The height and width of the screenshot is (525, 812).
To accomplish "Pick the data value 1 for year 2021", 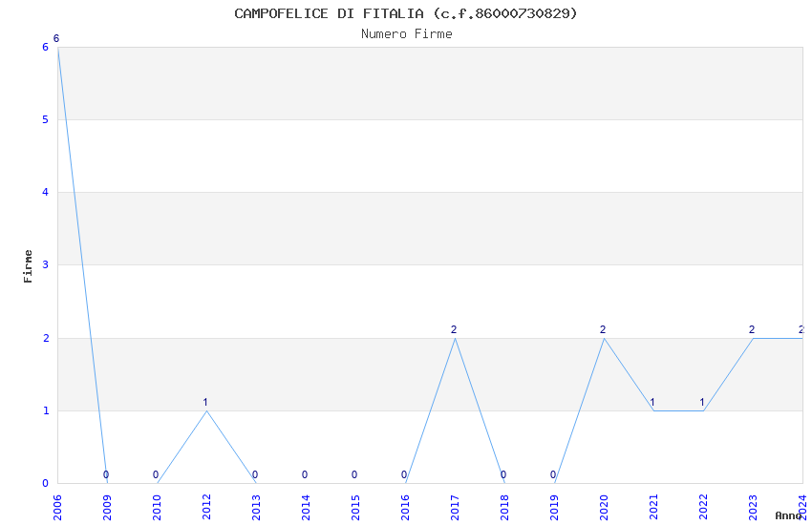I will (652, 402).
